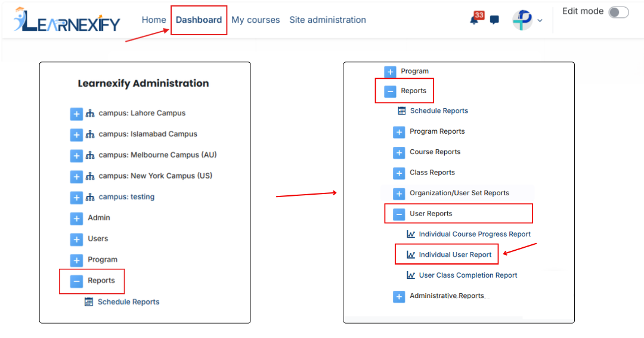
Task: Select Administrative Reports label
Action: [x=447, y=296]
